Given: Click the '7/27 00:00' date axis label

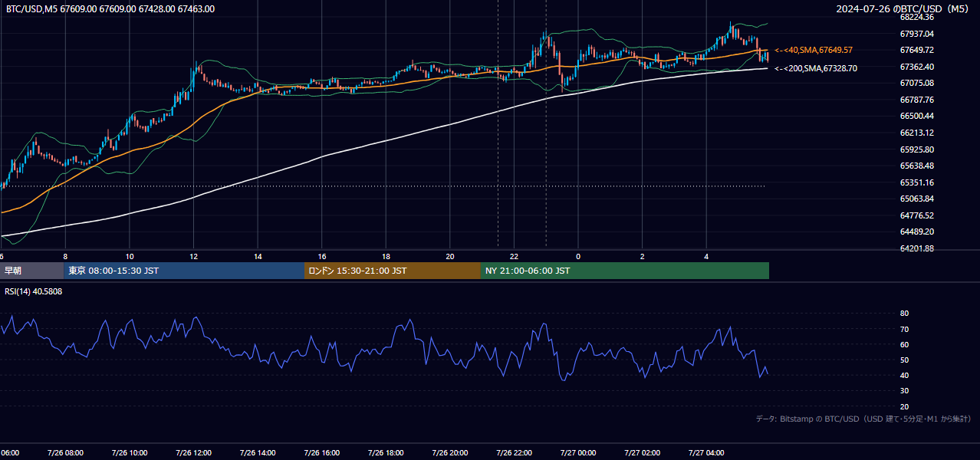Looking at the screenshot, I should 578,453.
